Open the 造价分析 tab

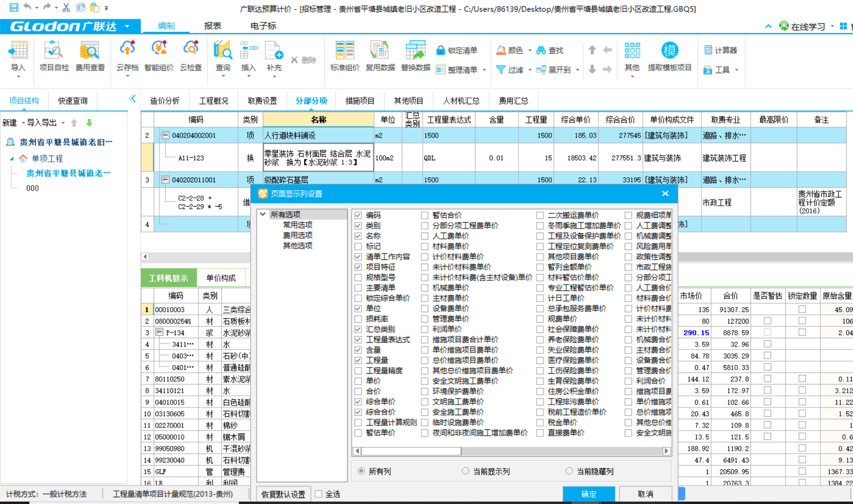165,100
